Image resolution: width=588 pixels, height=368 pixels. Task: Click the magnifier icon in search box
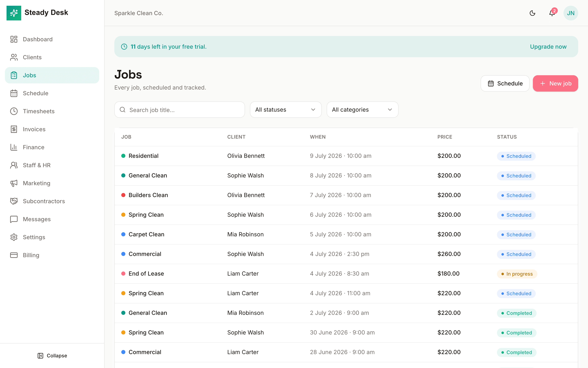coord(123,110)
